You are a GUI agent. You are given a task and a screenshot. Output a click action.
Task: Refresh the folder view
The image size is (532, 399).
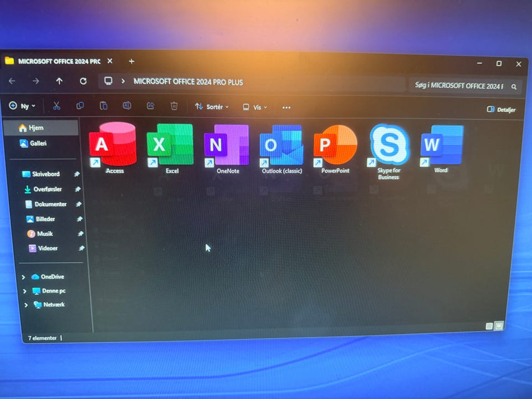click(x=83, y=81)
